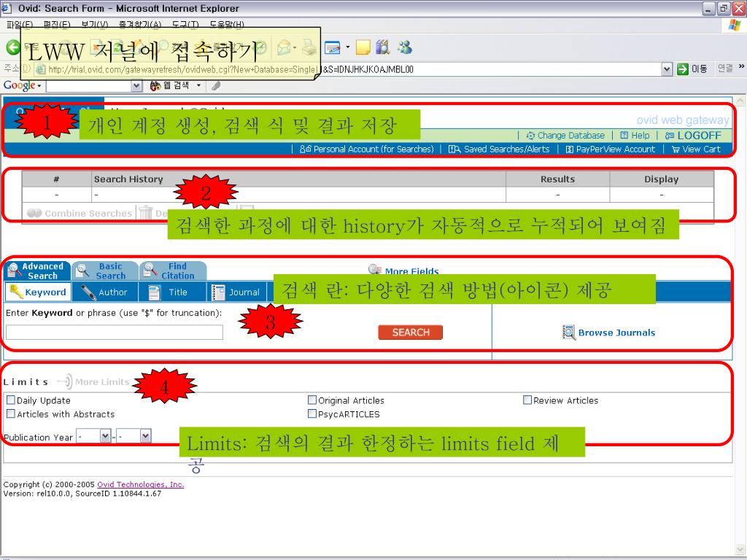Screen dimensions: 747x560
Task: Click the page scrollbar up arrow
Action: tap(740, 101)
